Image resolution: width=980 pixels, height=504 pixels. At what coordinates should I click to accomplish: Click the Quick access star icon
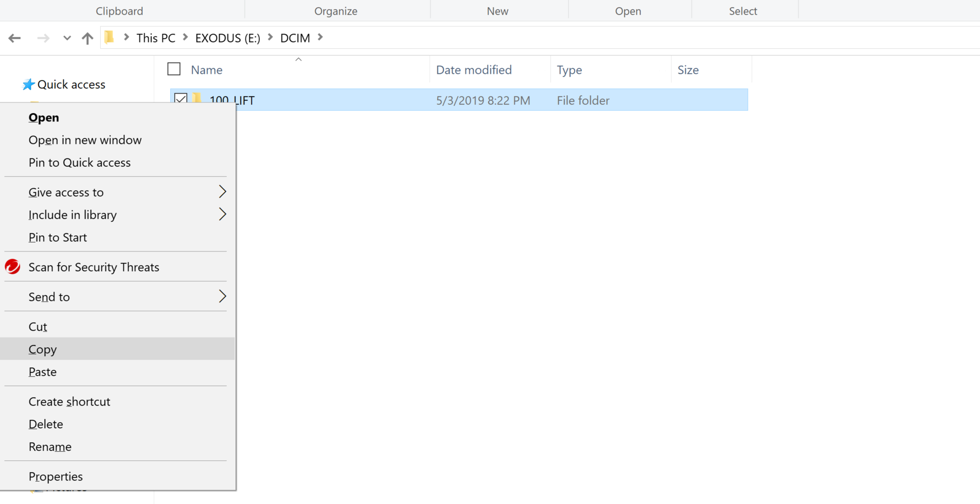[28, 85]
